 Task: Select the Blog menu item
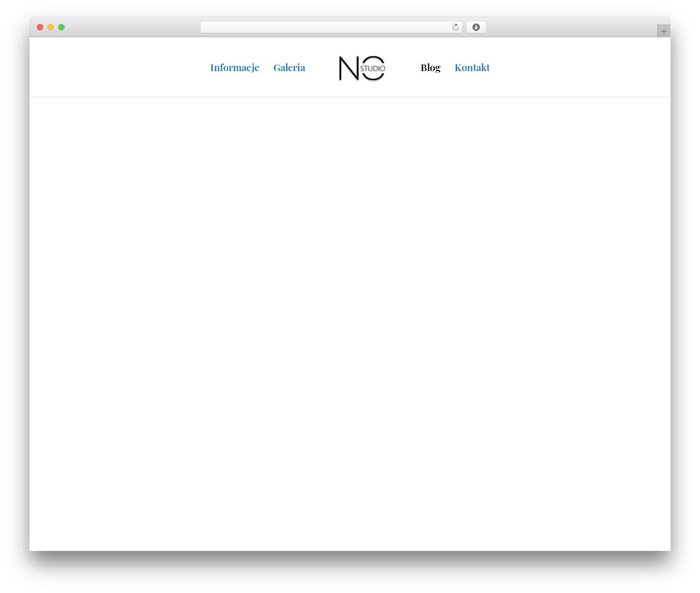430,68
